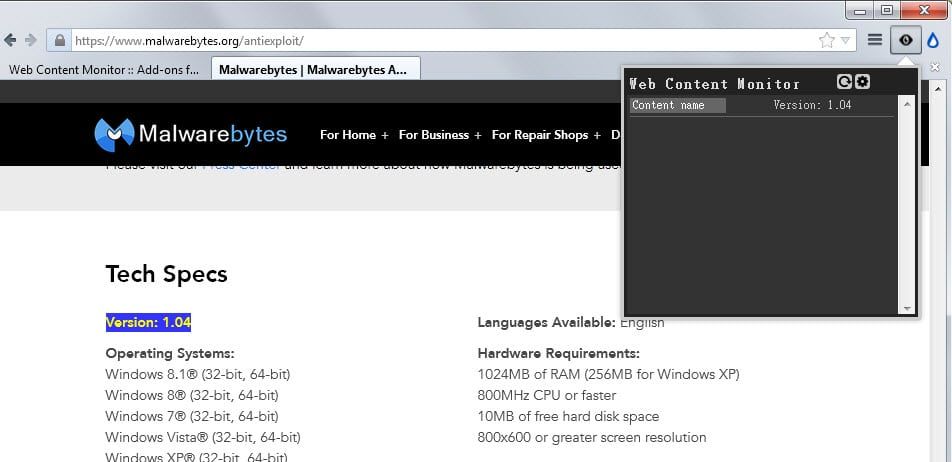This screenshot has width=952, height=462.
Task: Open the hamburger browser menu
Action: pyautogui.click(x=874, y=40)
